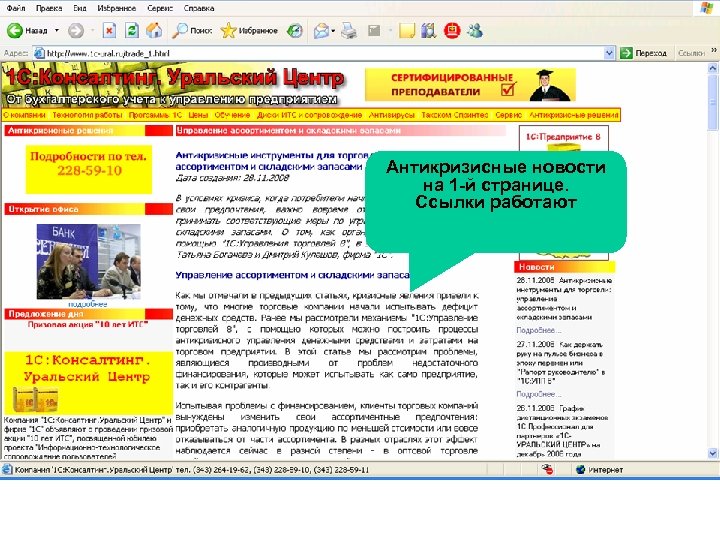Click the mail envelope icon

(x=321, y=31)
